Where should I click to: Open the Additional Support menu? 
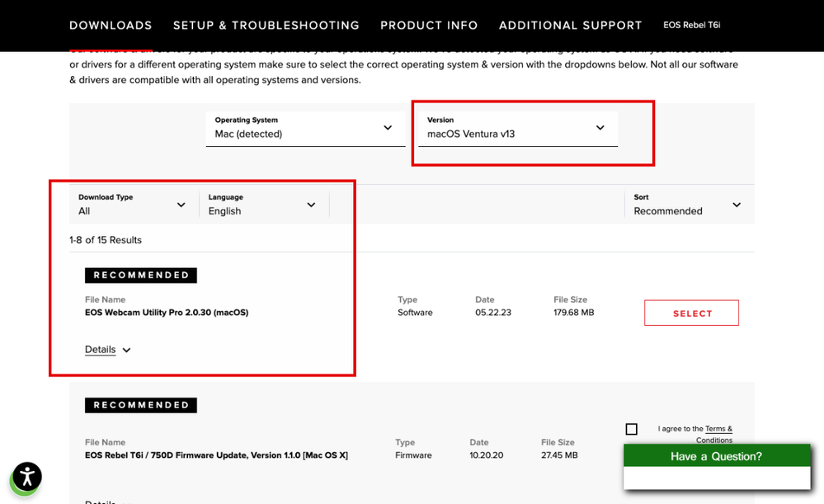[x=570, y=26]
